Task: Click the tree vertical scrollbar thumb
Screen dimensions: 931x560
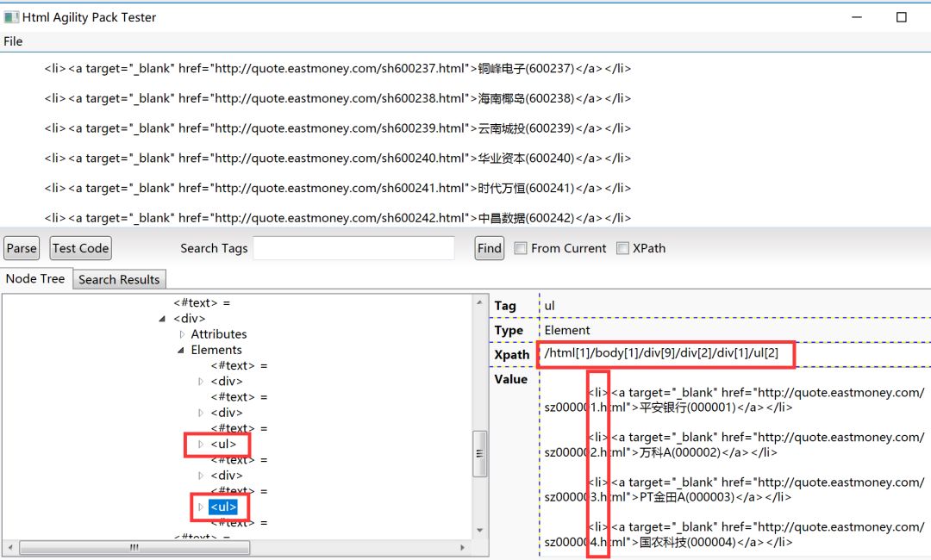Action: pyautogui.click(x=480, y=454)
